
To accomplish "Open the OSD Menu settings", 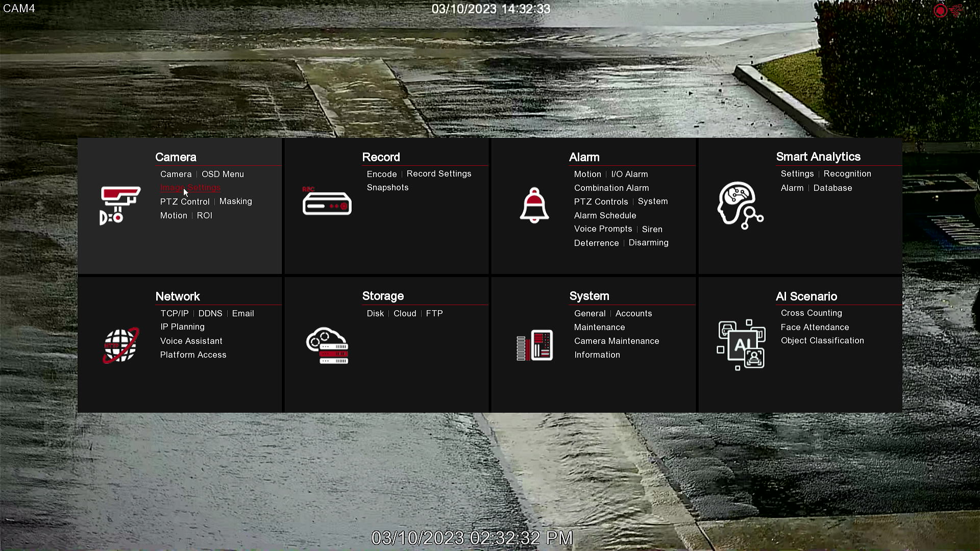I will (x=223, y=174).
